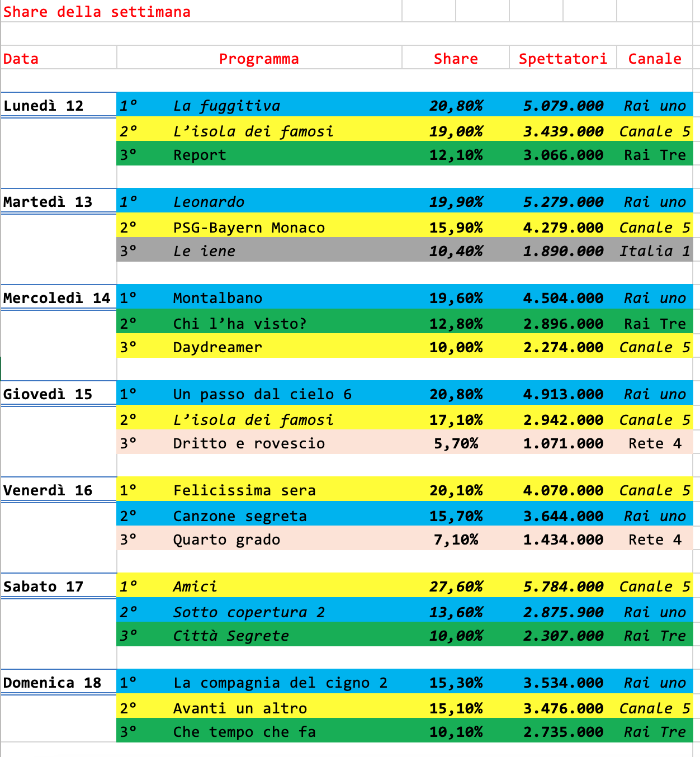
Task: Click the 5,70% share cell
Action: pos(456,443)
